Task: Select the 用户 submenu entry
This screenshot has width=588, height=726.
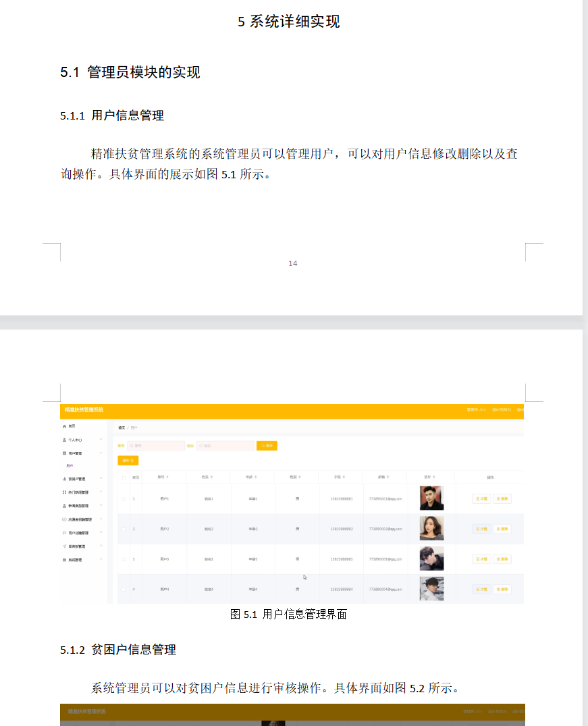Action: pos(69,466)
